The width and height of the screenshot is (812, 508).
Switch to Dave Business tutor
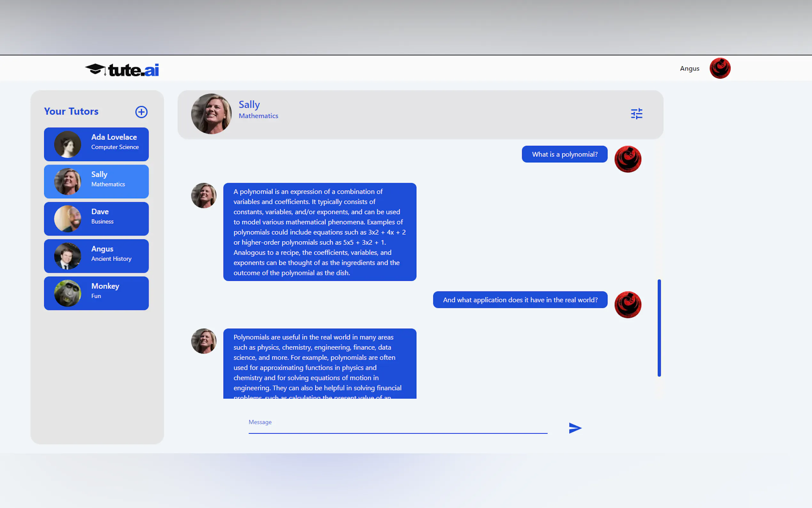click(96, 219)
